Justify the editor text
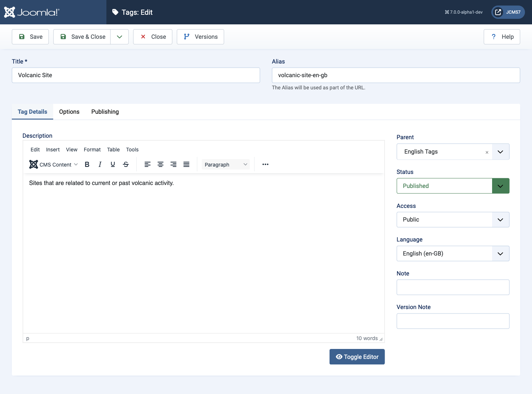This screenshot has width=532, height=394. (x=186, y=164)
